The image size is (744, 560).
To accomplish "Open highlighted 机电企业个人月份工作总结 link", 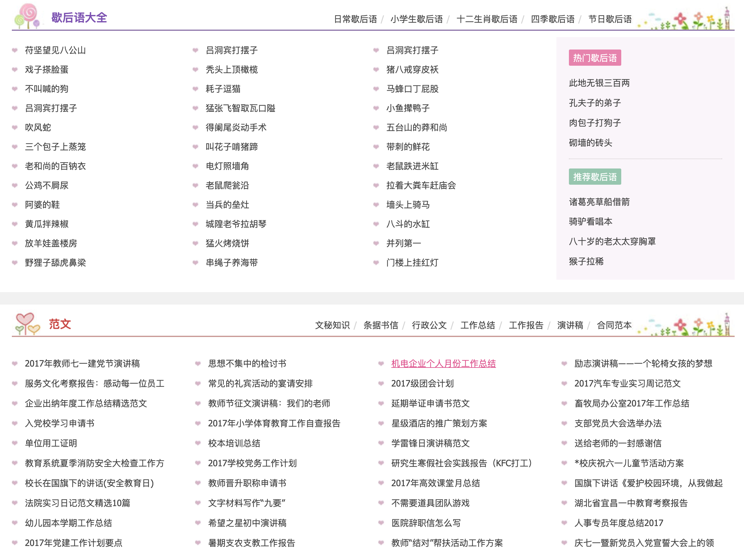I will pos(443,363).
